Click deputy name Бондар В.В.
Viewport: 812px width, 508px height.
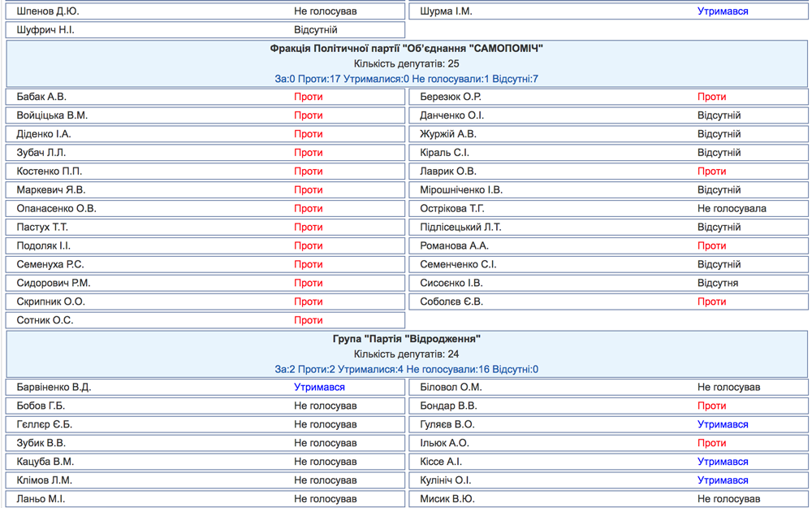pos(448,406)
